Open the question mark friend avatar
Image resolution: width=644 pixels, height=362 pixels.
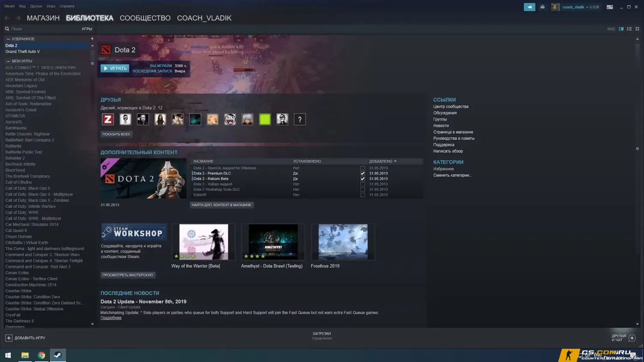pyautogui.click(x=300, y=119)
